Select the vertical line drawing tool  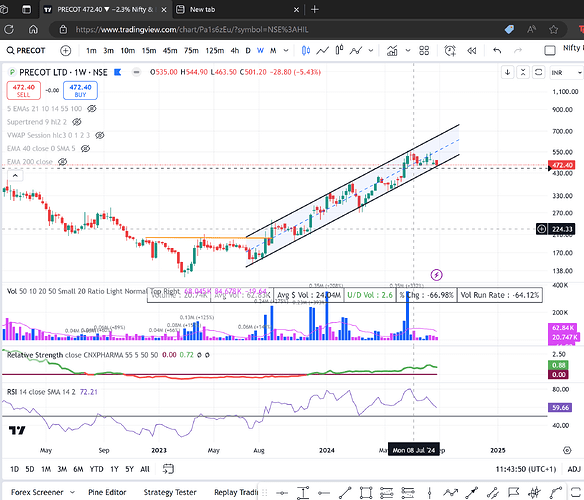pyautogui.click(x=429, y=493)
